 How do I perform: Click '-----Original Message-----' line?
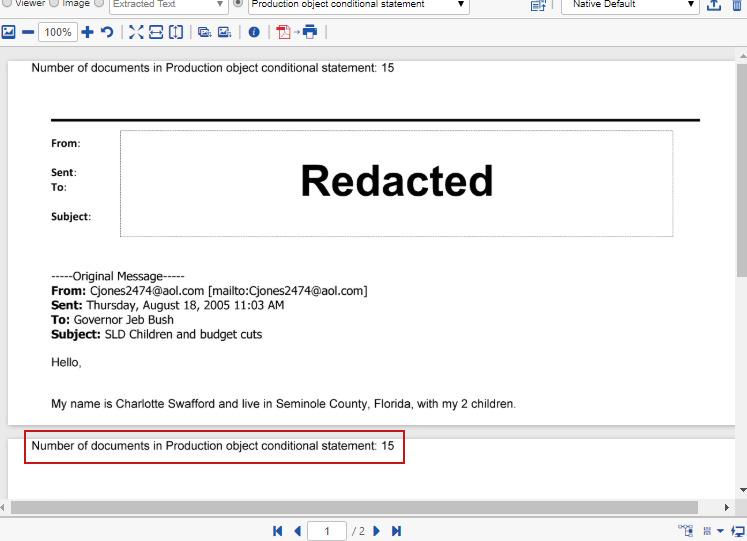(x=118, y=276)
